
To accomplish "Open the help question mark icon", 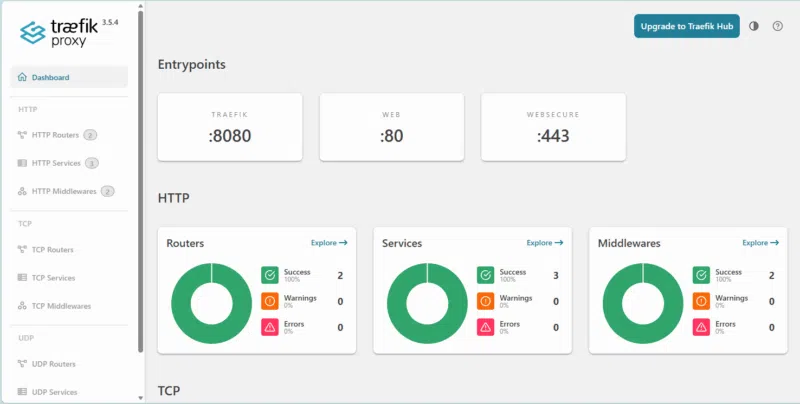I will (x=778, y=26).
